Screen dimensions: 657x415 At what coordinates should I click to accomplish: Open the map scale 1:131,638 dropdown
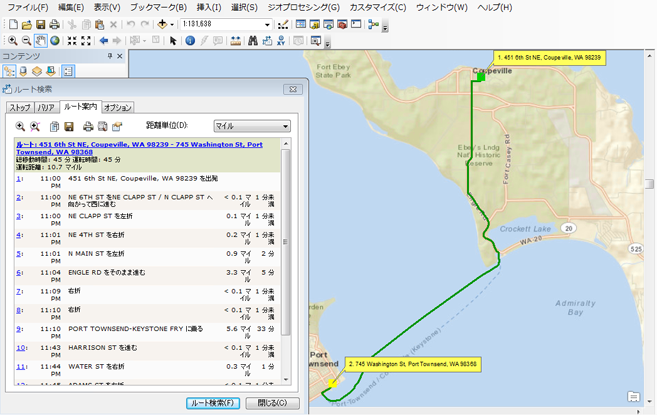pos(267,24)
